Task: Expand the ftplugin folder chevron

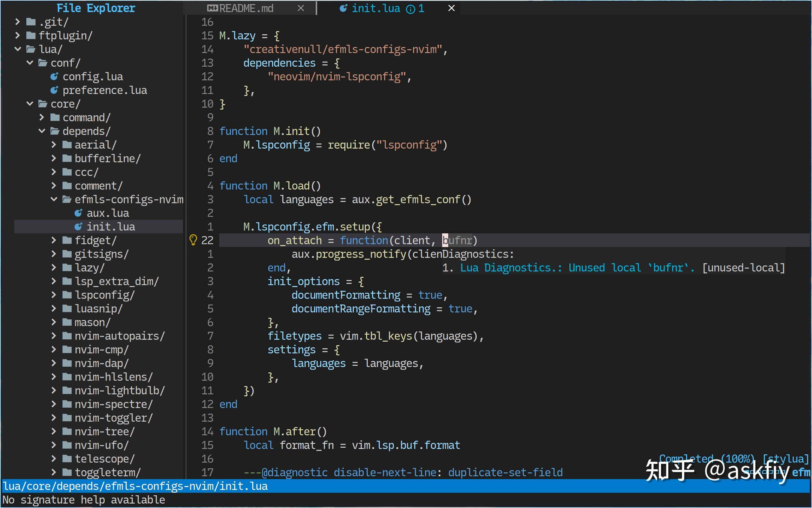Action: point(18,36)
